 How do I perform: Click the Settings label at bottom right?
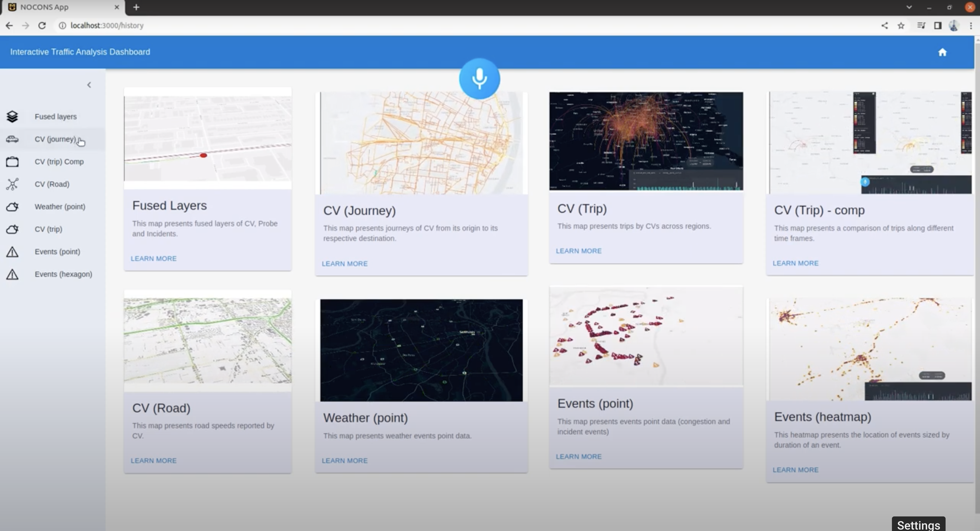[918, 525]
